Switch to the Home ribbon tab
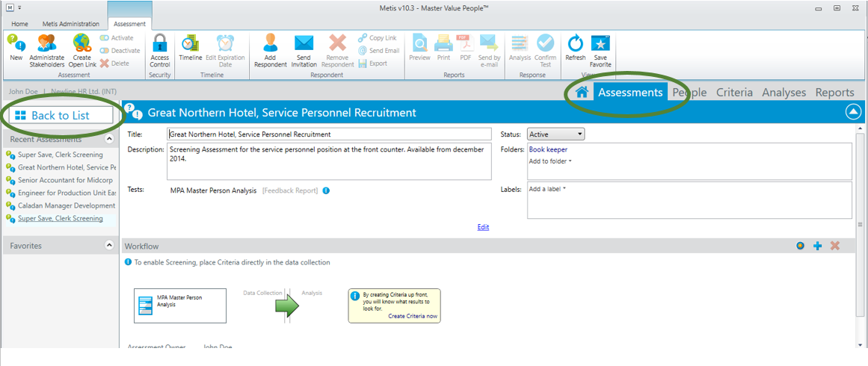This screenshot has height=366, width=868. pyautogui.click(x=20, y=24)
